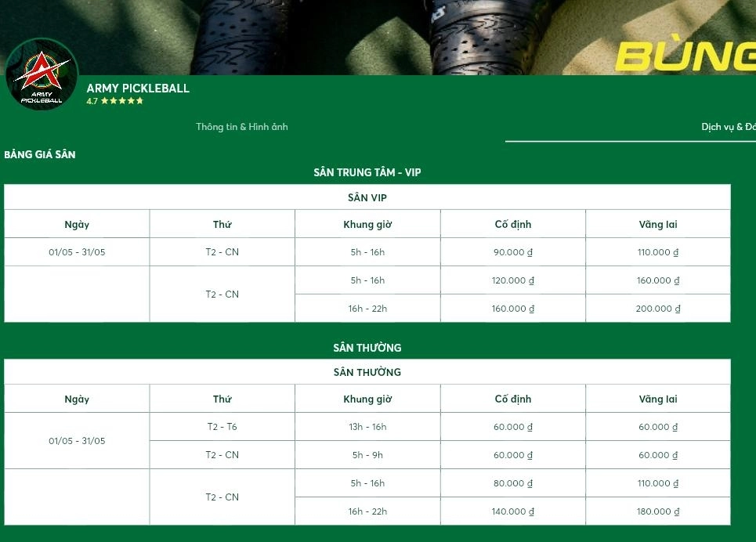Click the 200.000 đ VIP evening price
Viewport: 756px width, 542px height.
[x=657, y=309]
